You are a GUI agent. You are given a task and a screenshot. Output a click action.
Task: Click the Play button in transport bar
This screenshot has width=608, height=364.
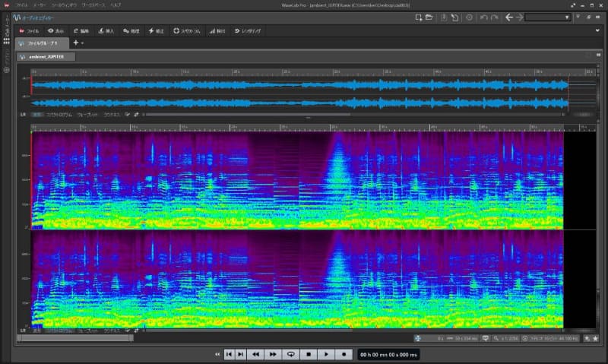[325, 354]
